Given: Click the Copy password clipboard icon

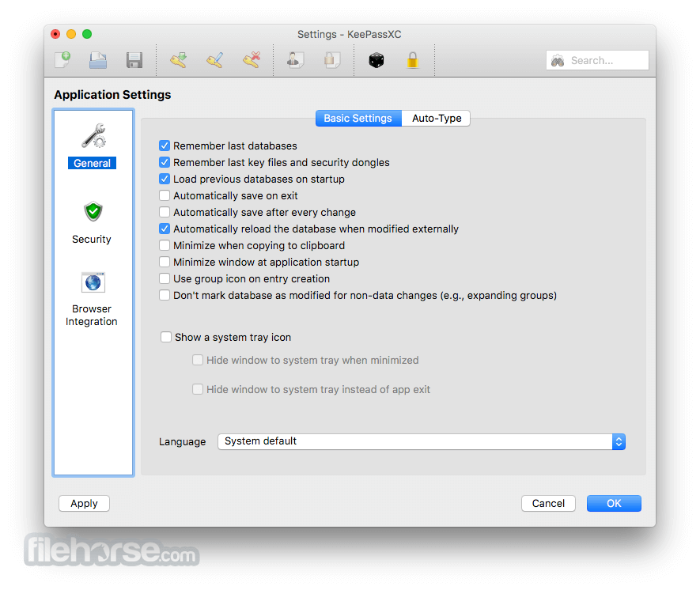Looking at the screenshot, I should click(331, 60).
